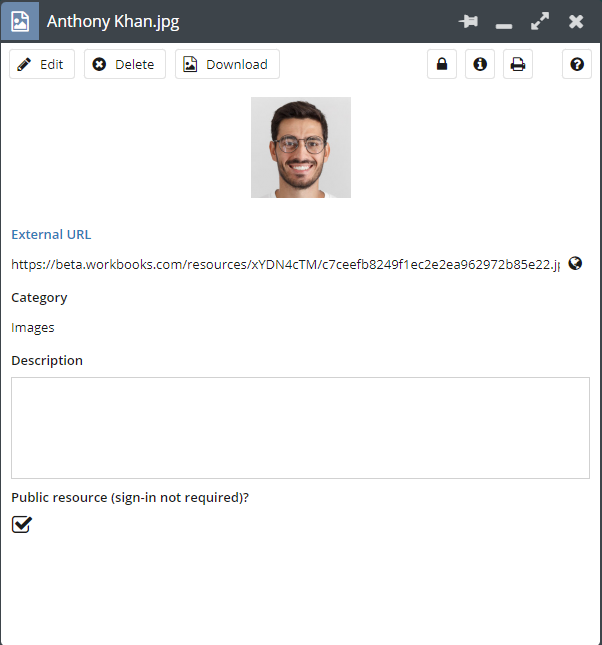Expand the window to full size
The height and width of the screenshot is (645, 602).
tap(540, 21)
